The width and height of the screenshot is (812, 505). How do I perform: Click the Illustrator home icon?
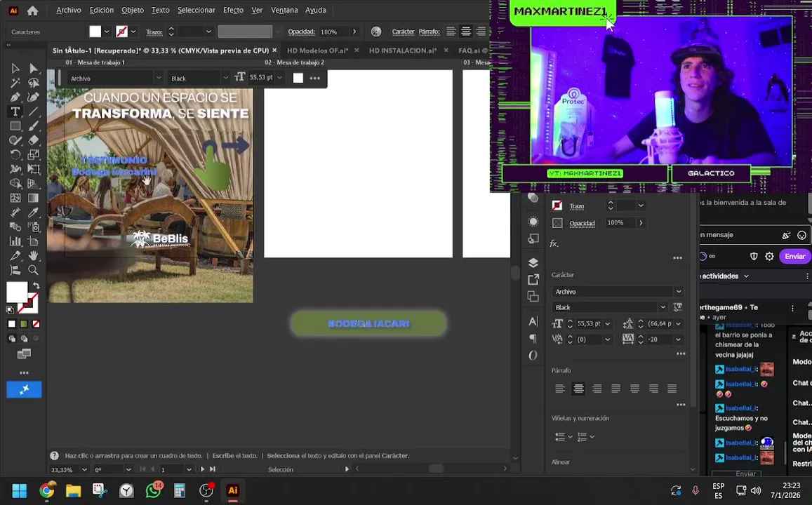coord(32,10)
